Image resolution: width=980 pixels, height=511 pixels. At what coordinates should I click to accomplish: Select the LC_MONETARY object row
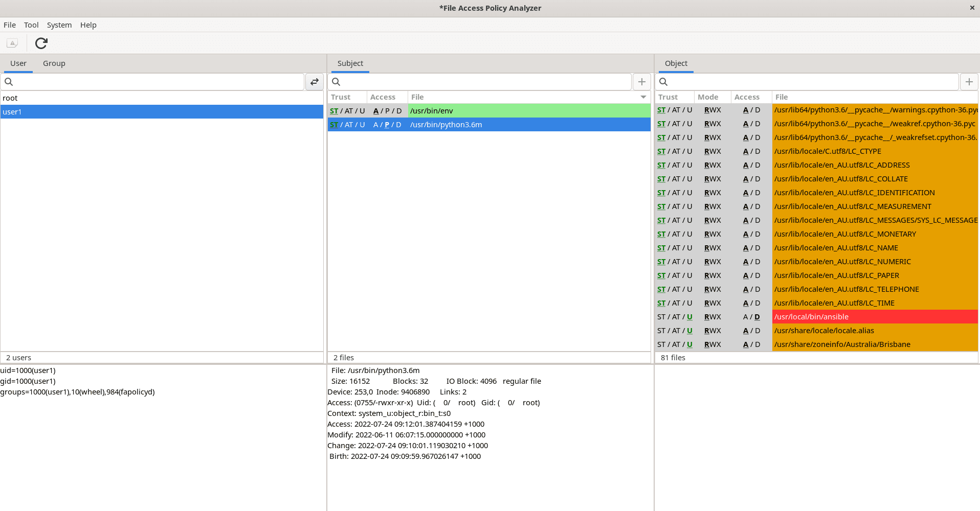[816, 234]
